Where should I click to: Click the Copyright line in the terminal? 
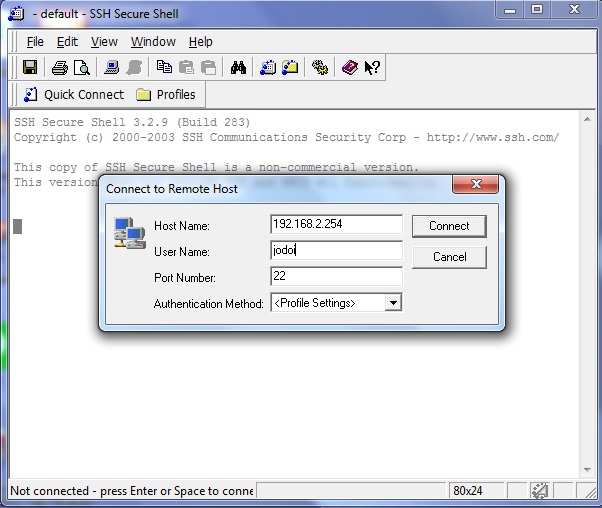286,137
